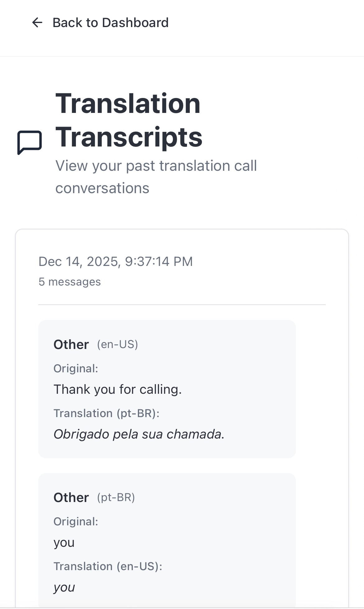Tap the left-pointing arrow near Back to Dashboard

(x=37, y=22)
